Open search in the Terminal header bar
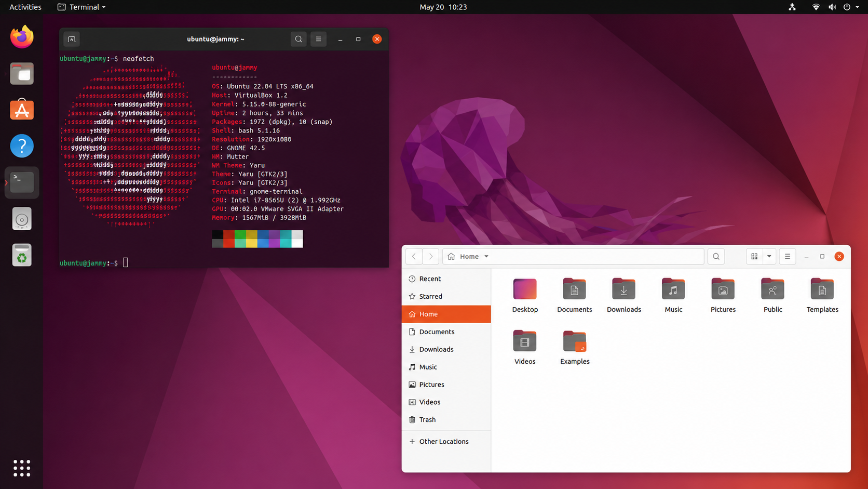The height and width of the screenshot is (489, 868). pos(299,39)
